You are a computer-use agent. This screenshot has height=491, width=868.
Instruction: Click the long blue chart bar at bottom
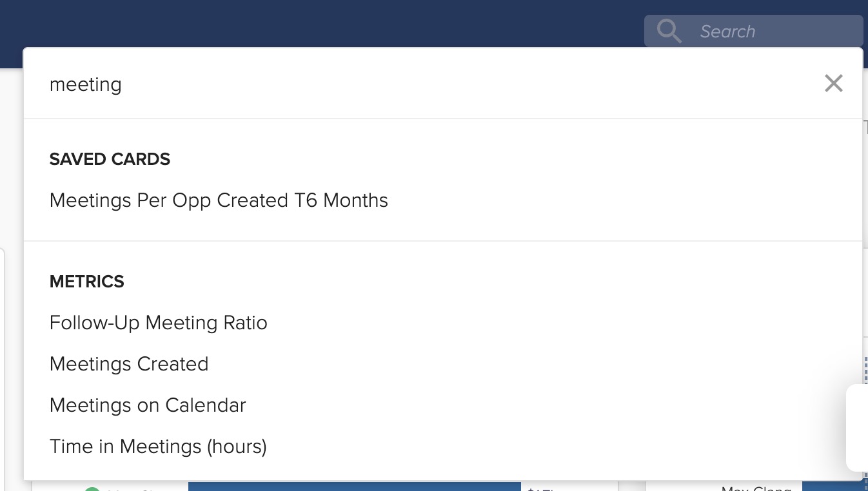(354, 486)
